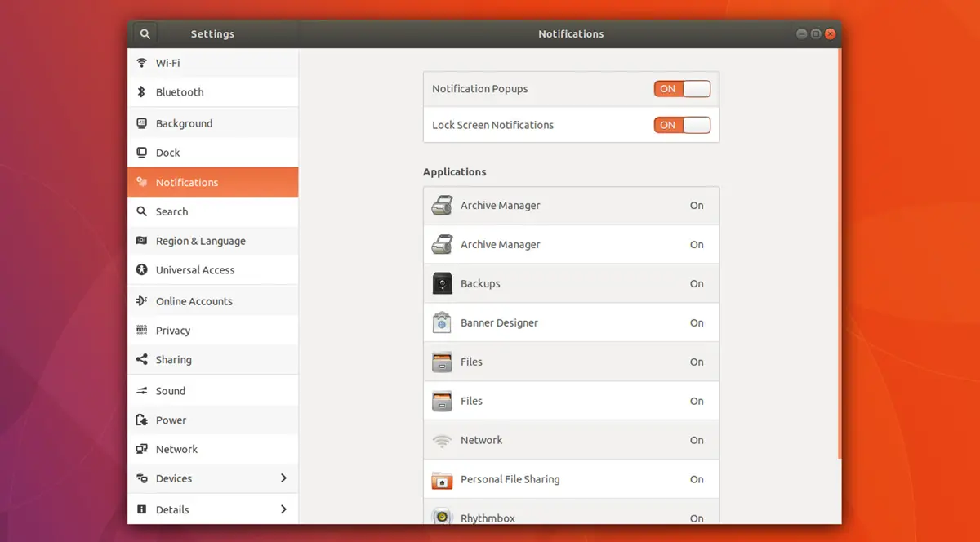Click the Banner Designer app icon
This screenshot has height=542, width=980.
coord(442,323)
